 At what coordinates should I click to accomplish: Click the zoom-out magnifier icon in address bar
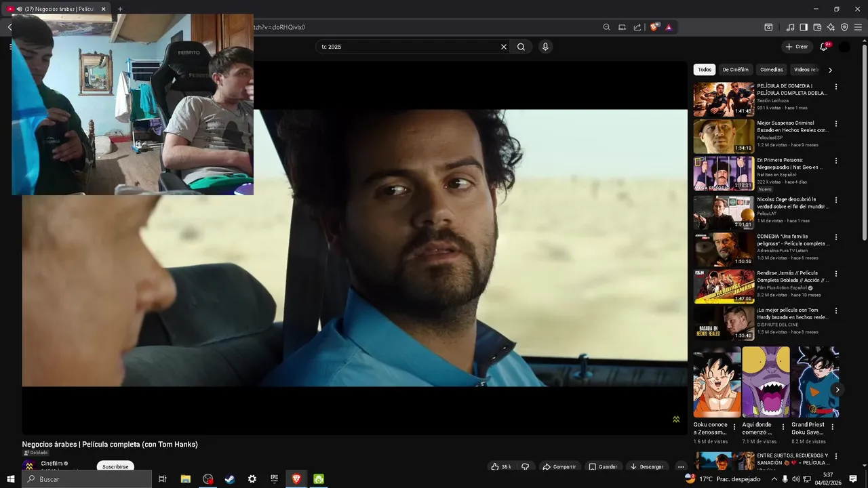(x=606, y=27)
